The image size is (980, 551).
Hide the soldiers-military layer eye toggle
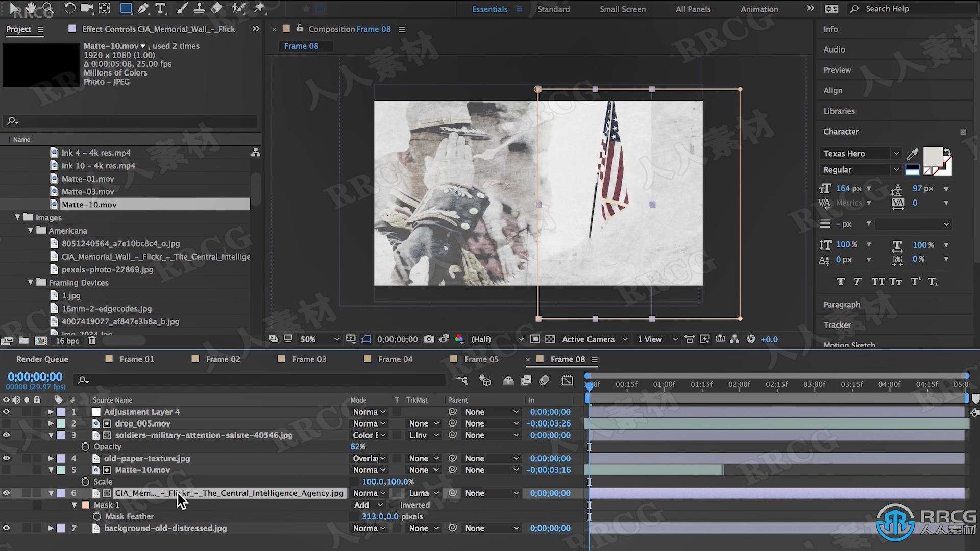(6, 435)
